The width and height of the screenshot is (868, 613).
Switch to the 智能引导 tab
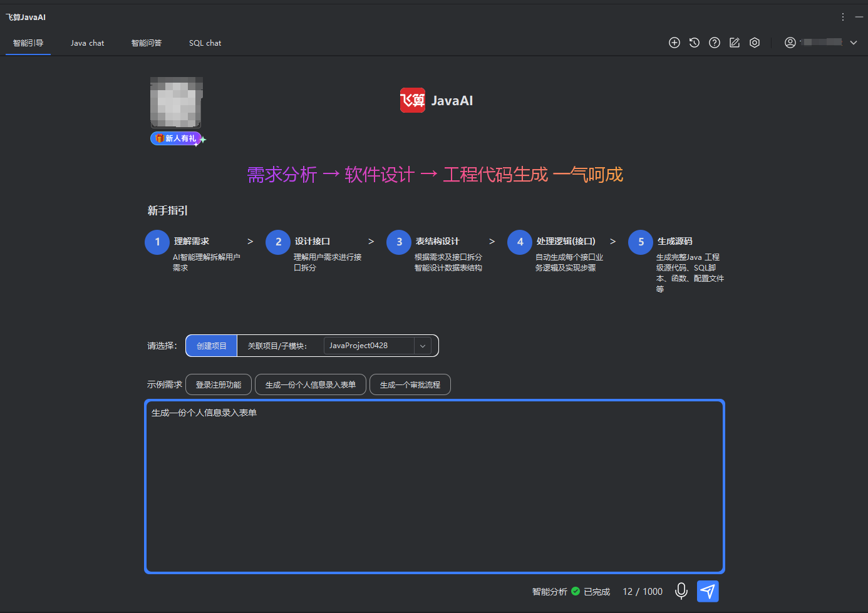(28, 43)
